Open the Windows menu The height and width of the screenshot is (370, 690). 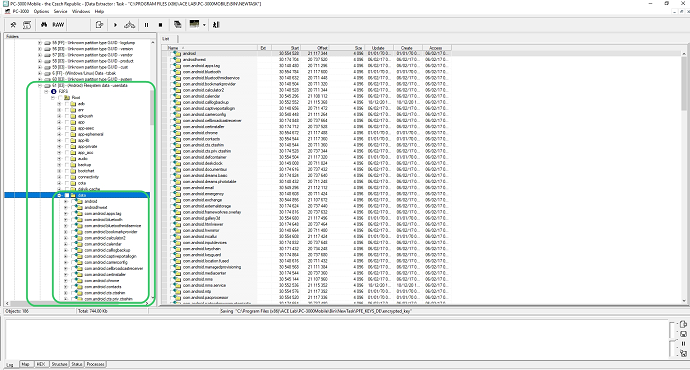[x=81, y=11]
